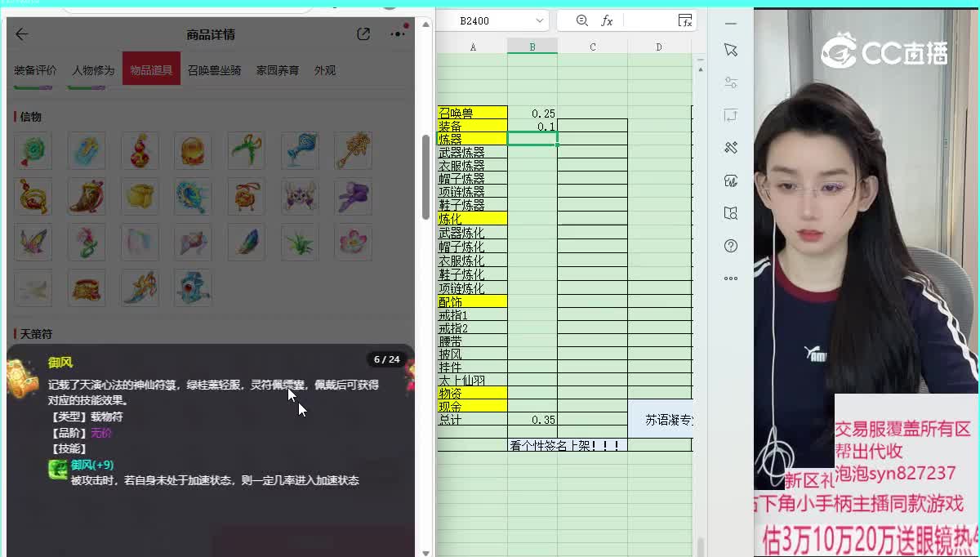The image size is (980, 557).
Task: Select the 外观 tab
Action: [325, 70]
